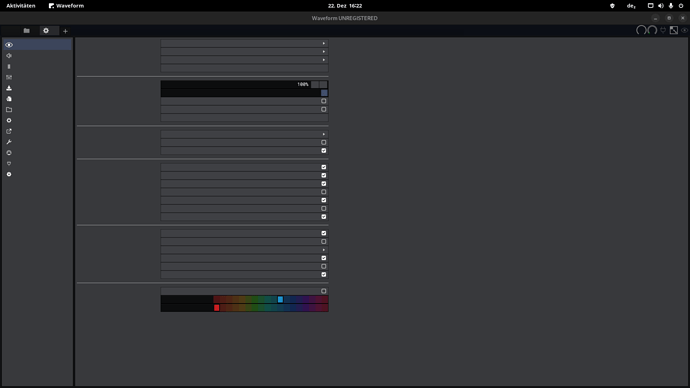Image resolution: width=690 pixels, height=388 pixels.
Task: Toggle the checkbox above the hue color bars
Action: click(323, 291)
